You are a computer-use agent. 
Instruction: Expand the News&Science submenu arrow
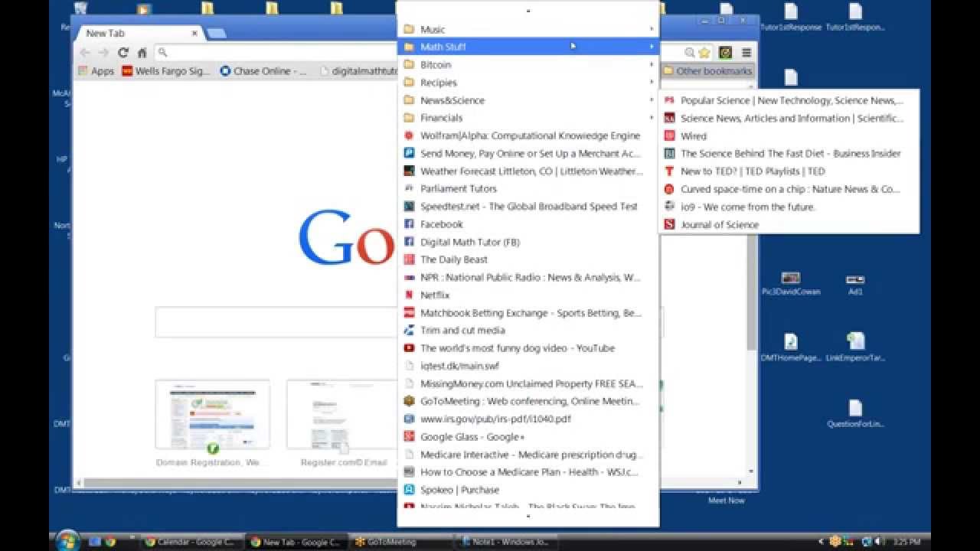pos(652,100)
